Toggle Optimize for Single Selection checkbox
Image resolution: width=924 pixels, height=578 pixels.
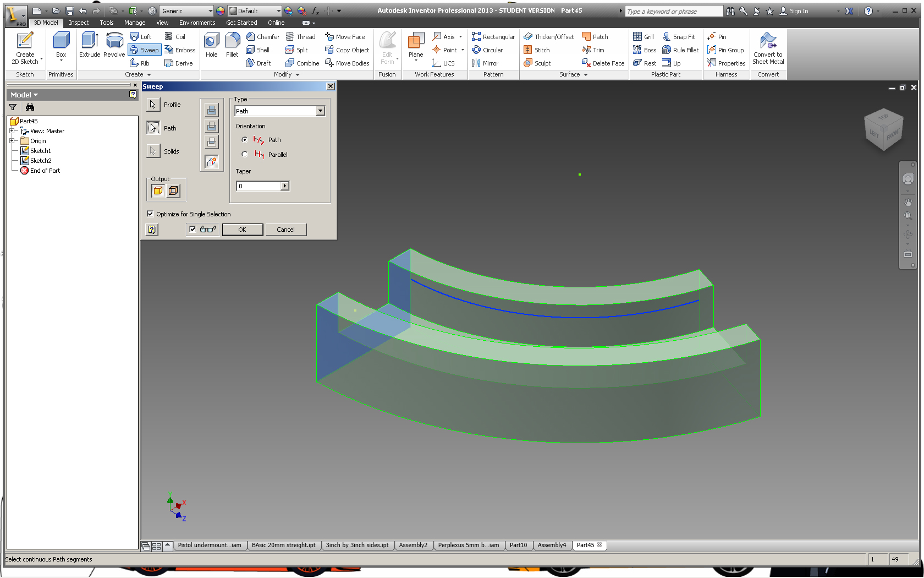(150, 214)
